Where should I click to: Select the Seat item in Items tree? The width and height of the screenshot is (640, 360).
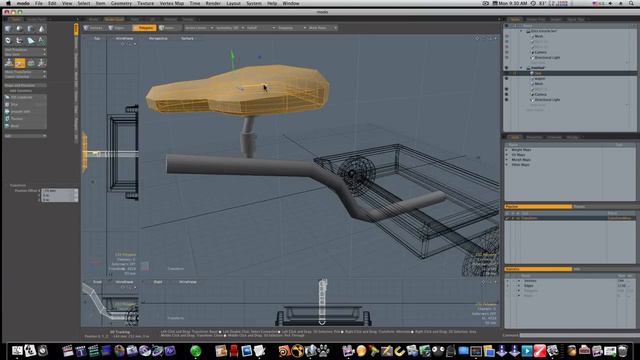(538, 73)
